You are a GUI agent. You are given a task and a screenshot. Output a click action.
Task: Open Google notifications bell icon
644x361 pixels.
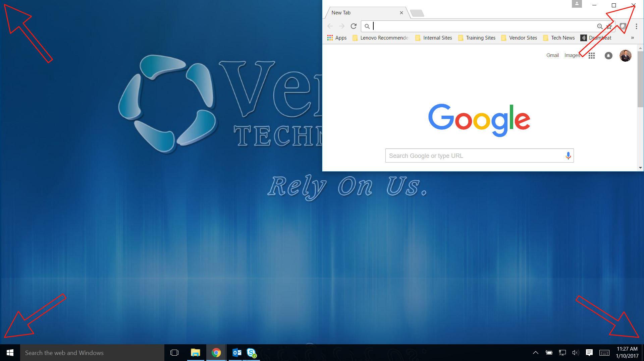608,56
